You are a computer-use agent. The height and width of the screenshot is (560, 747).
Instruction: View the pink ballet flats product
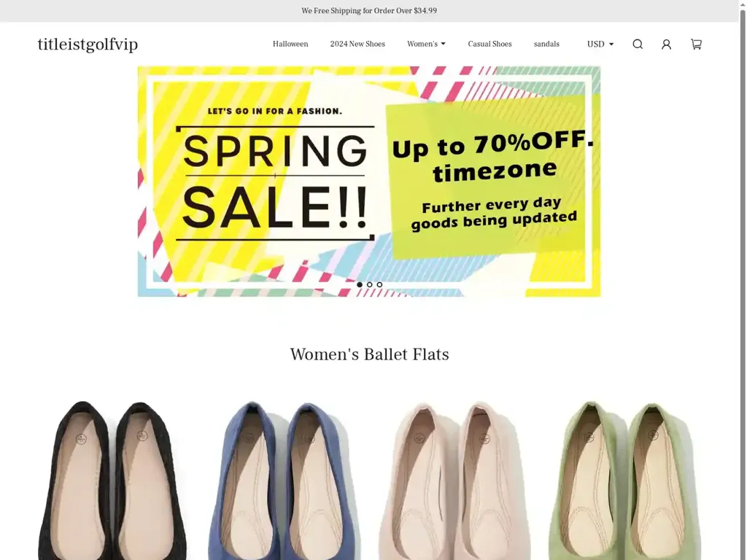tap(454, 480)
